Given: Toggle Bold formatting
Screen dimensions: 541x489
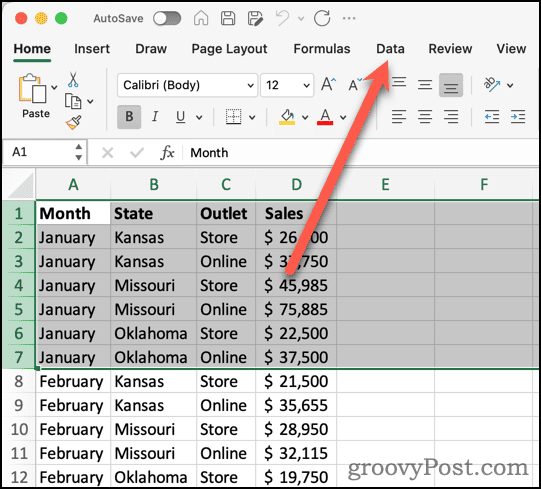Looking at the screenshot, I should point(129,117).
